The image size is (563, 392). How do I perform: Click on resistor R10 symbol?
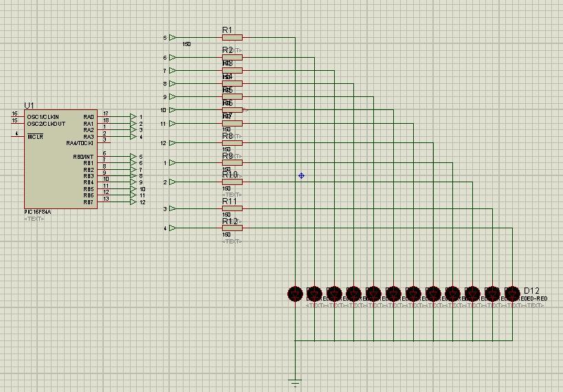tap(232, 182)
